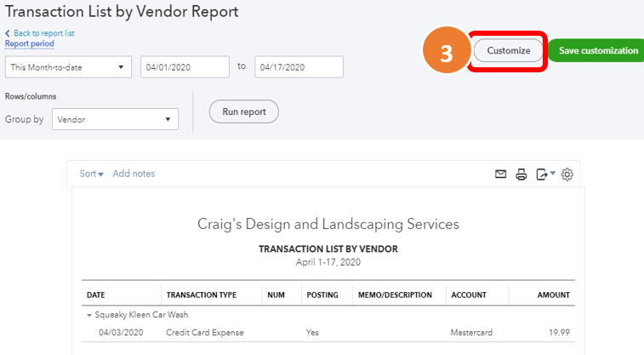Screen dimensions: 644x355
Task: Open report settings gear icon
Action: (567, 175)
